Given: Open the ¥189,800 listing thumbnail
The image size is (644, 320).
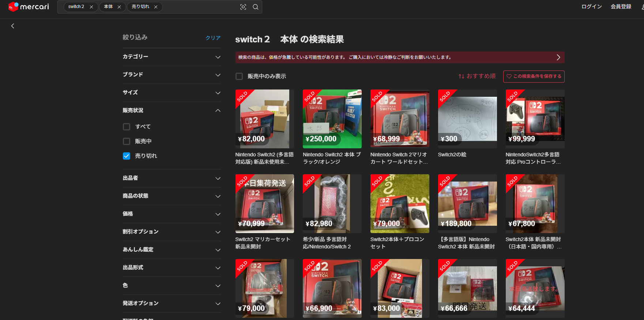Looking at the screenshot, I should pos(467,203).
